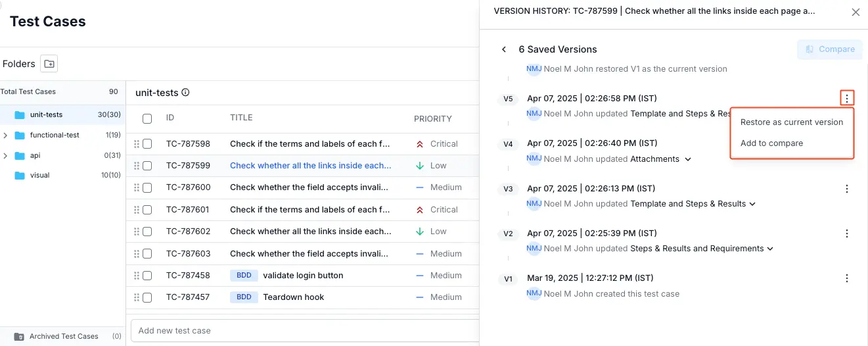Open the TC-787599 test case title link

click(x=310, y=166)
